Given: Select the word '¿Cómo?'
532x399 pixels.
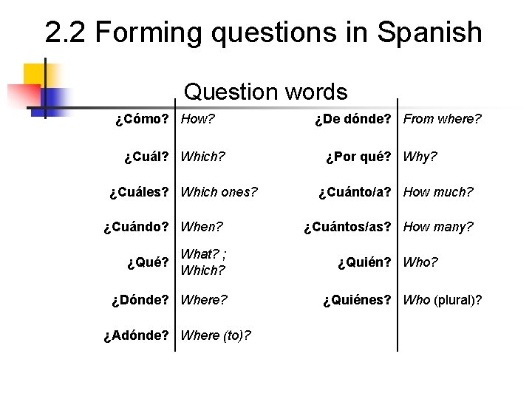Looking at the screenshot, I should click(x=142, y=119).
